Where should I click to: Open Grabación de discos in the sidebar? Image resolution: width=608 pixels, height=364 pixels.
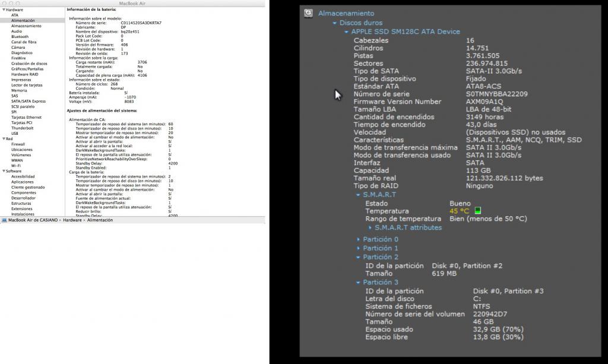[x=29, y=64]
